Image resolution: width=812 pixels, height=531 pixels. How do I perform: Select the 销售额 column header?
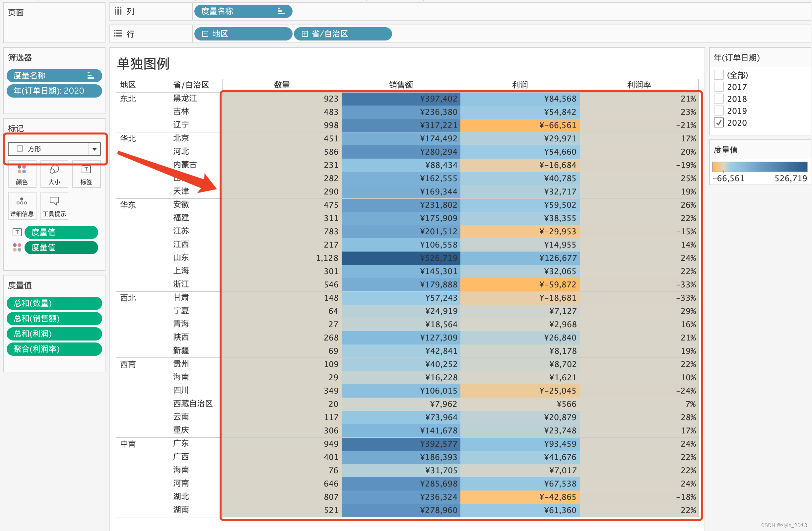pos(401,85)
